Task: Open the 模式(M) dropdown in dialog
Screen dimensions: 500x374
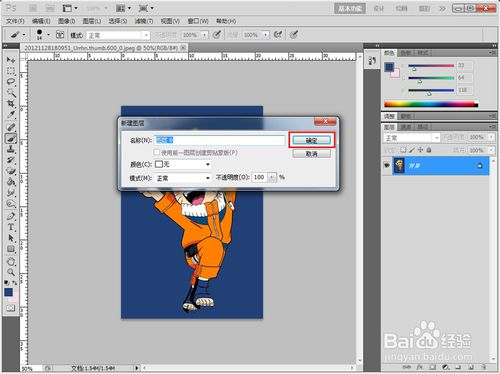Action: [183, 178]
